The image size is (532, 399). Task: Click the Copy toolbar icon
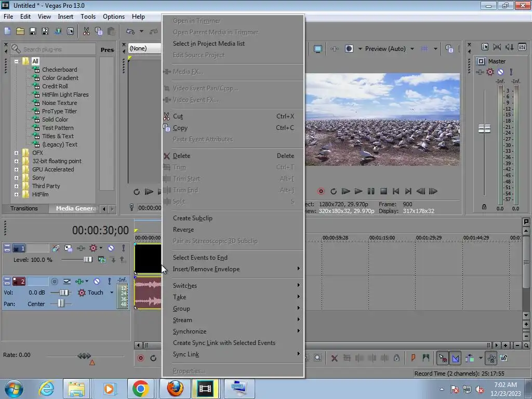click(x=99, y=31)
